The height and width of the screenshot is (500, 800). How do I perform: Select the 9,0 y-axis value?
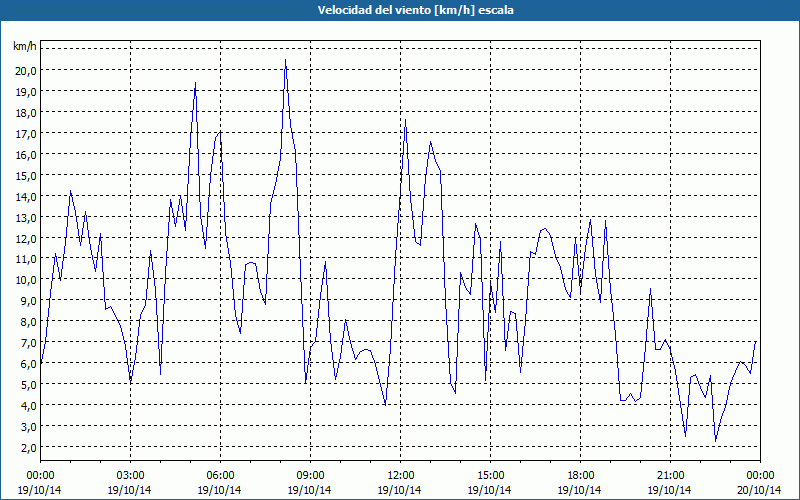pos(28,301)
